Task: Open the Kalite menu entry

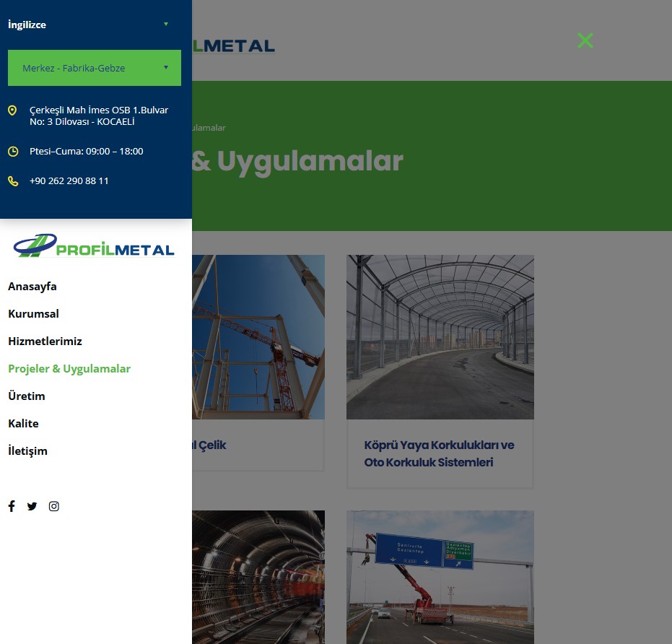Action: [23, 424]
